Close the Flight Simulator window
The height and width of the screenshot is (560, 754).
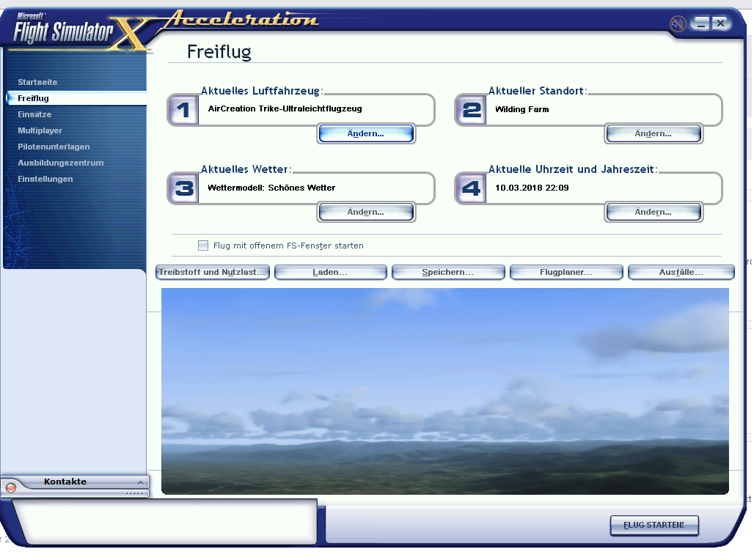click(x=720, y=23)
